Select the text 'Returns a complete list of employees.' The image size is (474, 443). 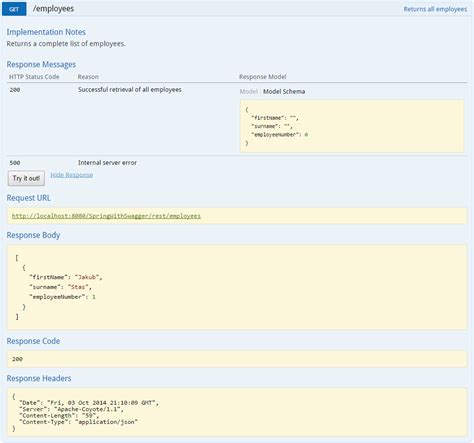click(66, 44)
